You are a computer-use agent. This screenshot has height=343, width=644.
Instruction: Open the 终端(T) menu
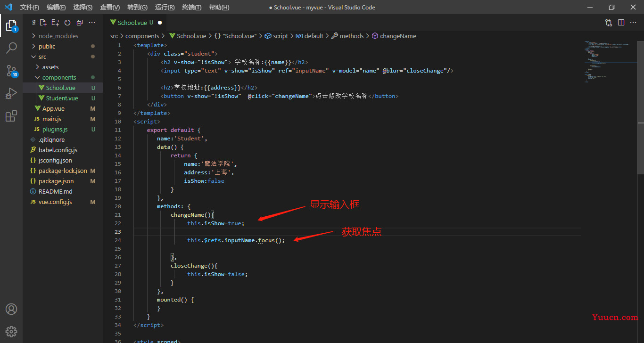(x=191, y=7)
